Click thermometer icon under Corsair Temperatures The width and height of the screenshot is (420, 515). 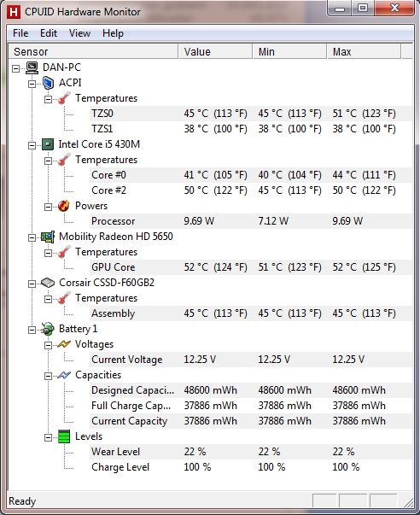coord(64,298)
